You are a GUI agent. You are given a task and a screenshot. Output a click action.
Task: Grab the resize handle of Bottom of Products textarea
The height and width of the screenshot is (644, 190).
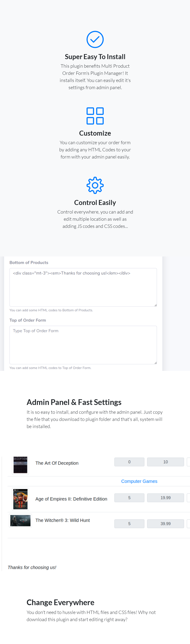pyautogui.click(x=155, y=305)
